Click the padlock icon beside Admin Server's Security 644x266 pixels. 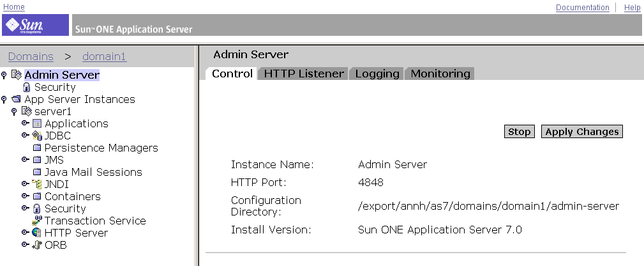(27, 88)
